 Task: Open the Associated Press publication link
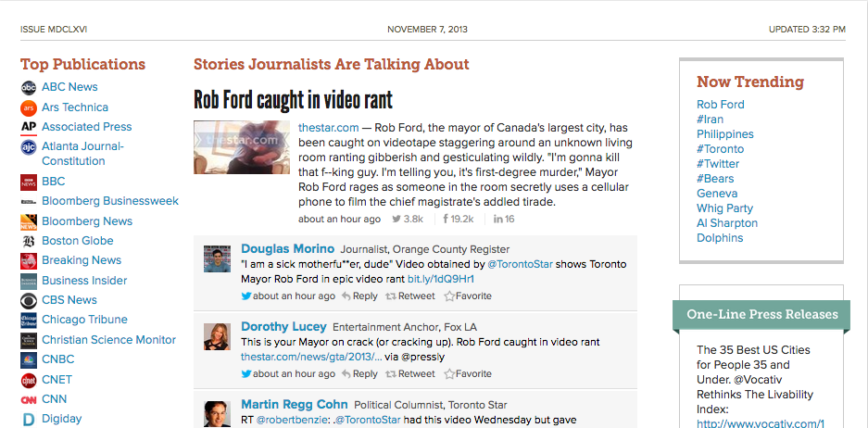point(87,127)
